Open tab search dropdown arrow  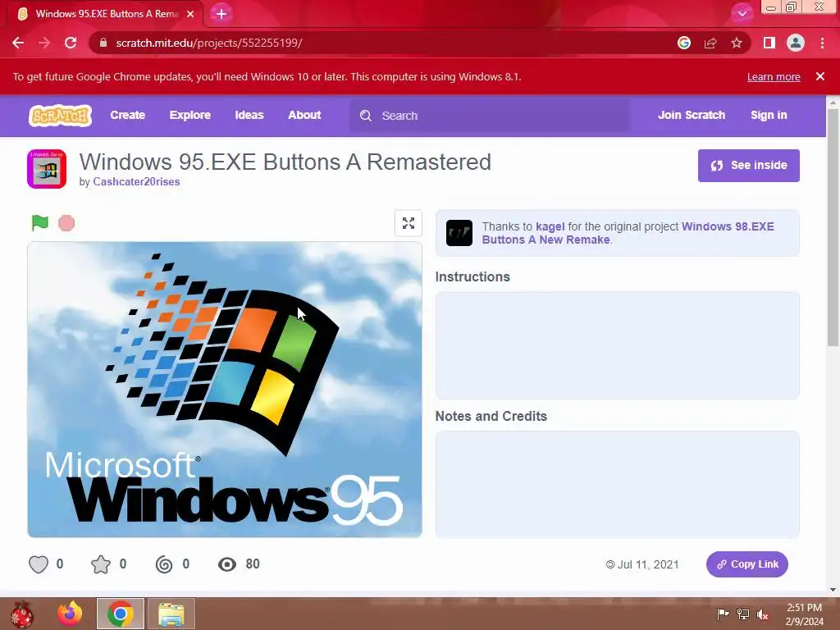coord(742,14)
